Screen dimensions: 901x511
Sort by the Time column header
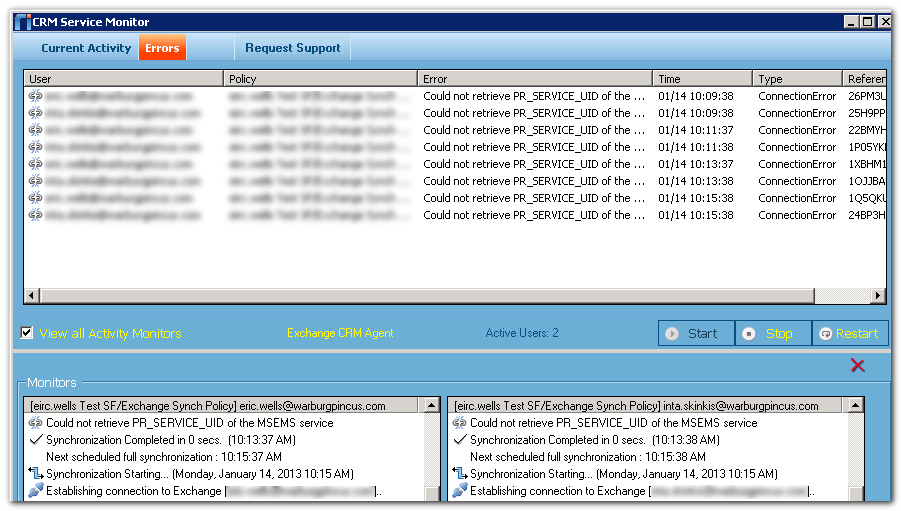tap(702, 79)
